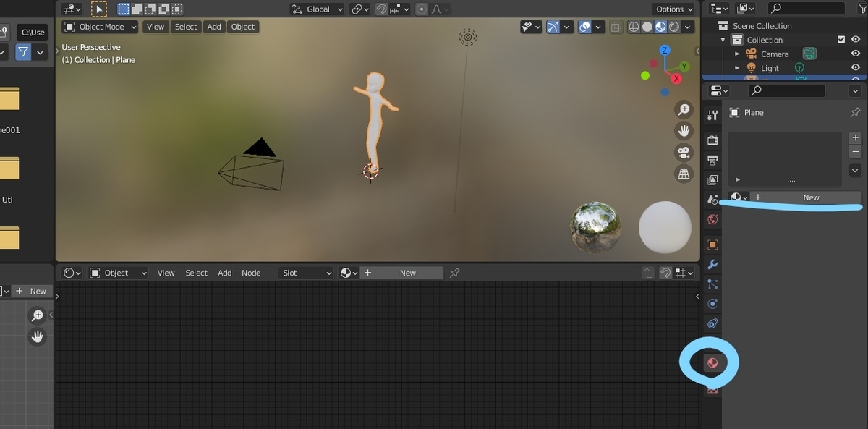This screenshot has width=868, height=429.
Task: Open Object Mode dropdown
Action: (x=100, y=27)
